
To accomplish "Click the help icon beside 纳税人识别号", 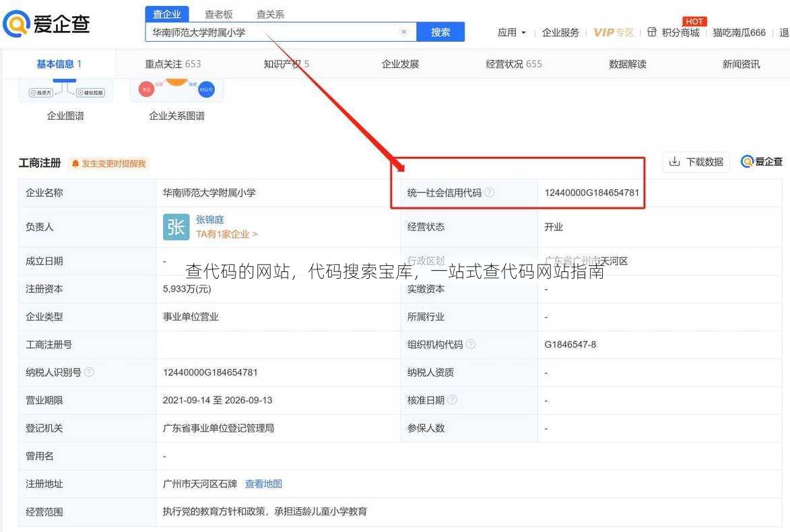I will 89,372.
